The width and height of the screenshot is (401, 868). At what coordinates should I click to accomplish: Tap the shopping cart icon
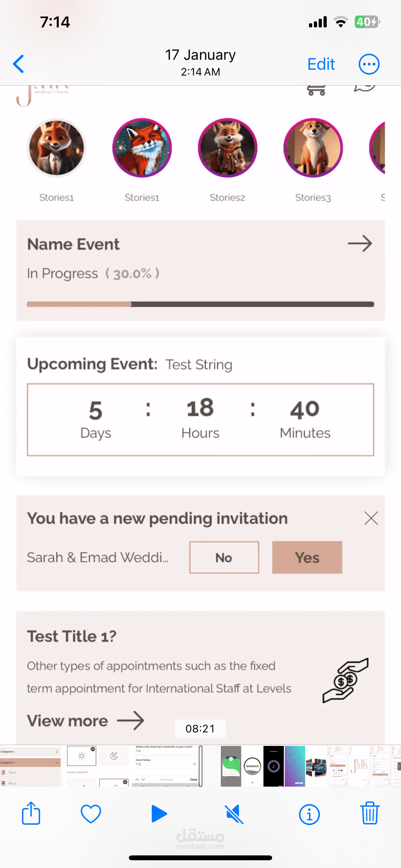coord(316,90)
